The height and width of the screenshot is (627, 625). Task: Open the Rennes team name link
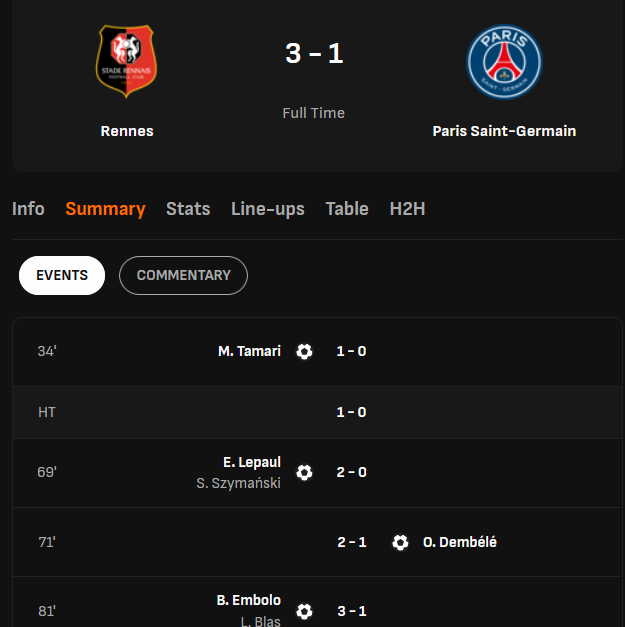click(x=127, y=131)
